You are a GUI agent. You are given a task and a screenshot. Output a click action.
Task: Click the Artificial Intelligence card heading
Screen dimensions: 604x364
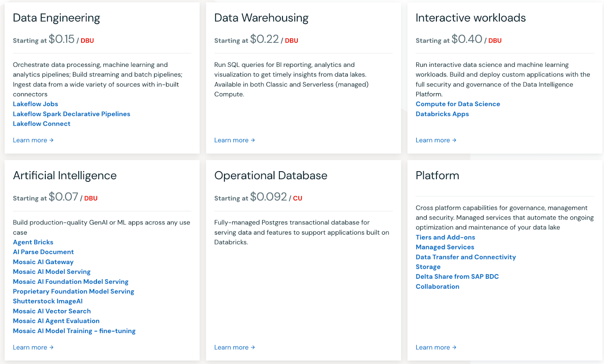pos(65,176)
